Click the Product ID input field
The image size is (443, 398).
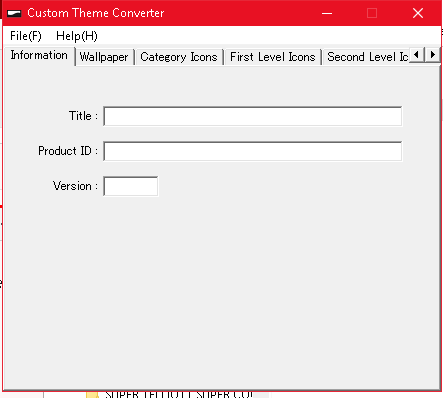pos(253,151)
